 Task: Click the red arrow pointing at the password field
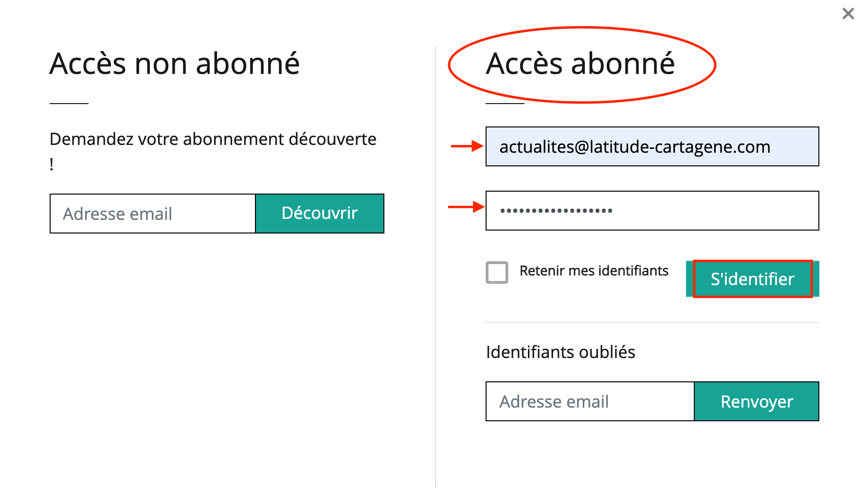click(466, 207)
